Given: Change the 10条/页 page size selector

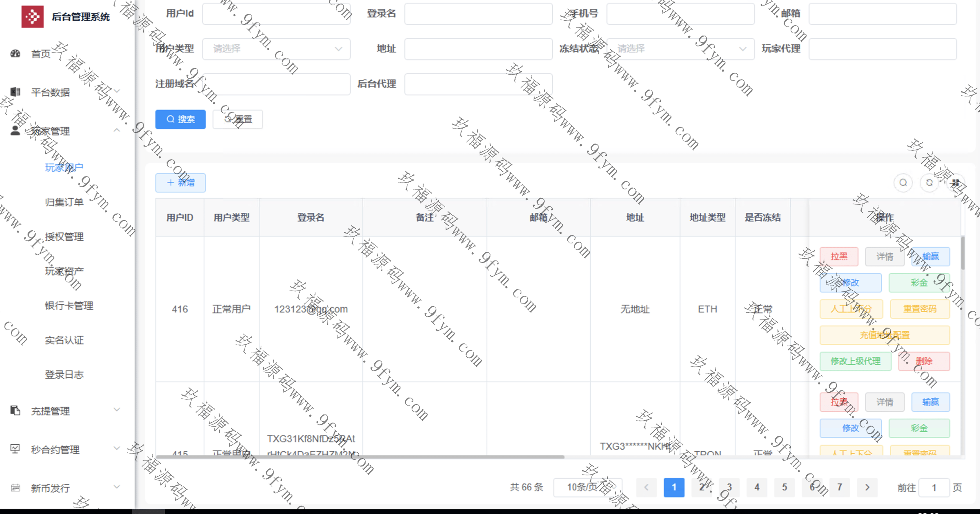Looking at the screenshot, I should pos(587,487).
